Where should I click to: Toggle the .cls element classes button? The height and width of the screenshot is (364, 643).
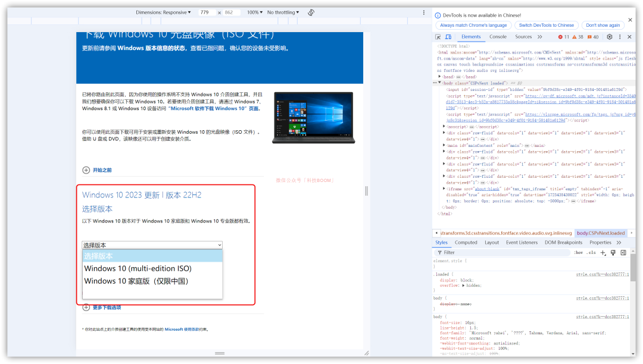point(591,253)
